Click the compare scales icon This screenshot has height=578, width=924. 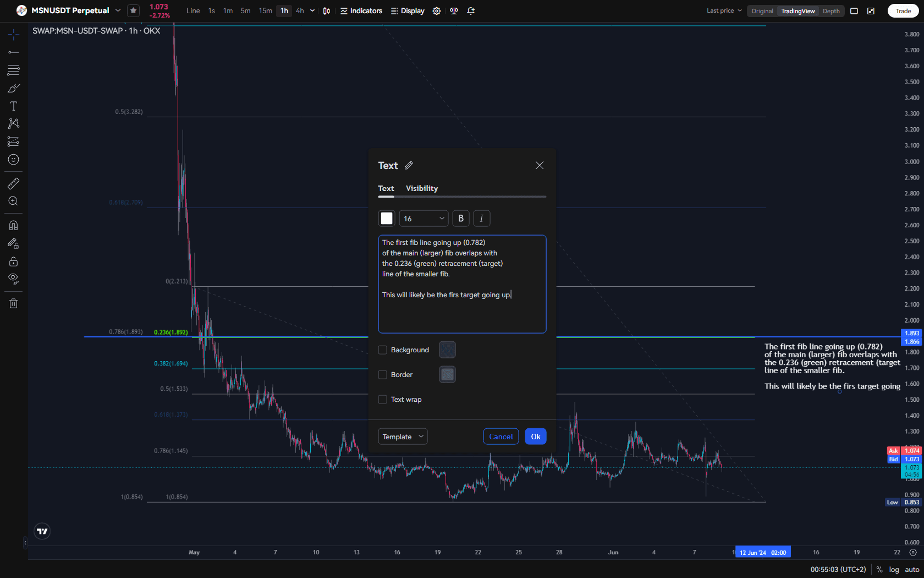tap(454, 11)
